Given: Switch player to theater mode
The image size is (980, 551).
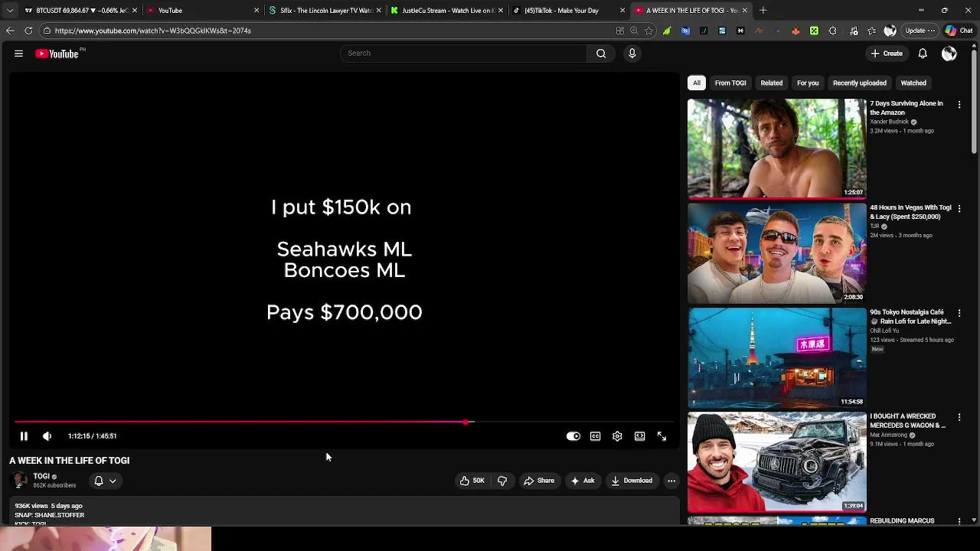Looking at the screenshot, I should 639,436.
